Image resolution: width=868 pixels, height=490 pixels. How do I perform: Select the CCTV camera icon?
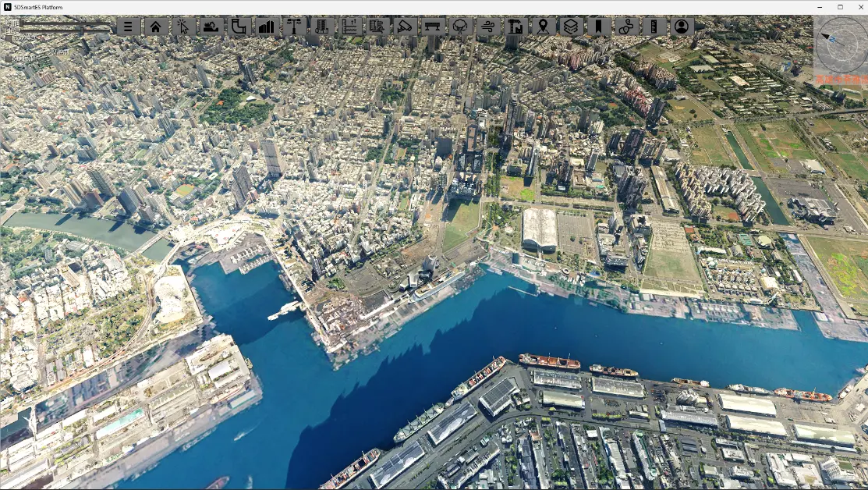[406, 27]
